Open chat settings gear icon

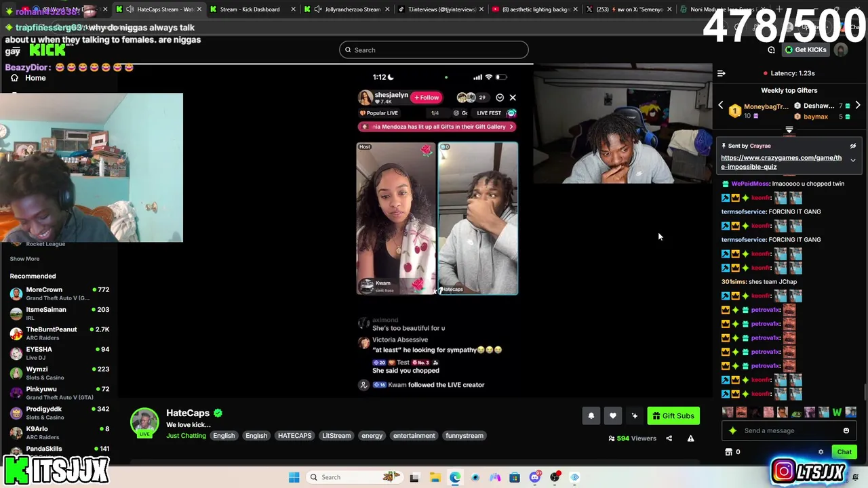821,452
